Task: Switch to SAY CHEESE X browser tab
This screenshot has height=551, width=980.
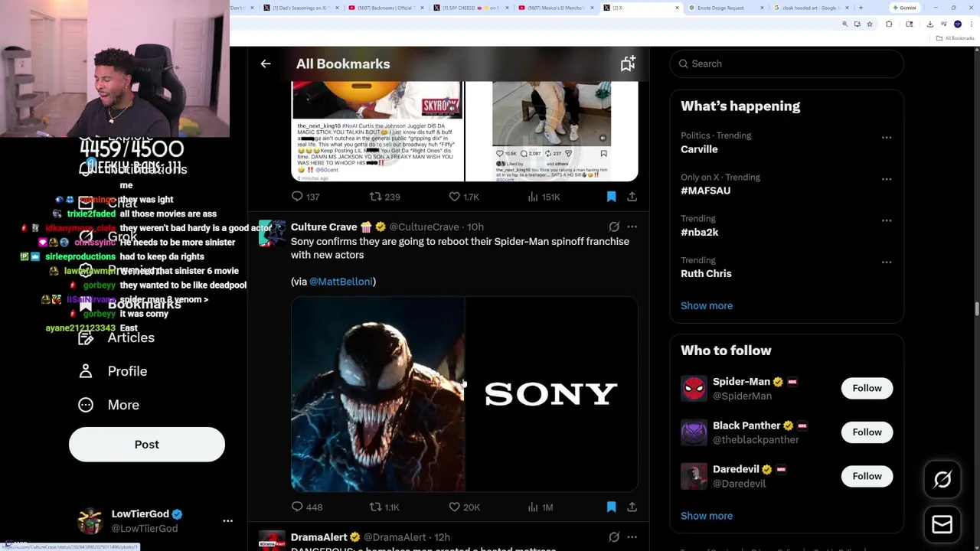Action: [x=469, y=8]
